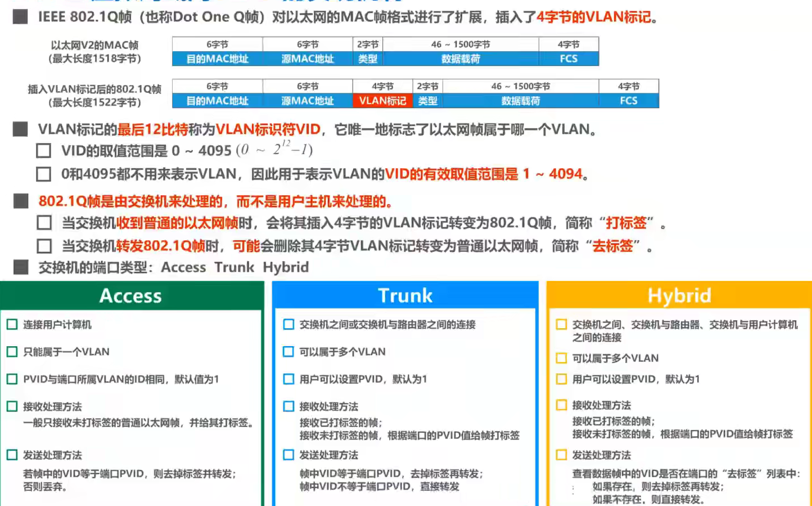Screen dimensions: 812x506
Task: Tick the box beside 0和4095都不用来表示VLAN
Action: point(43,174)
